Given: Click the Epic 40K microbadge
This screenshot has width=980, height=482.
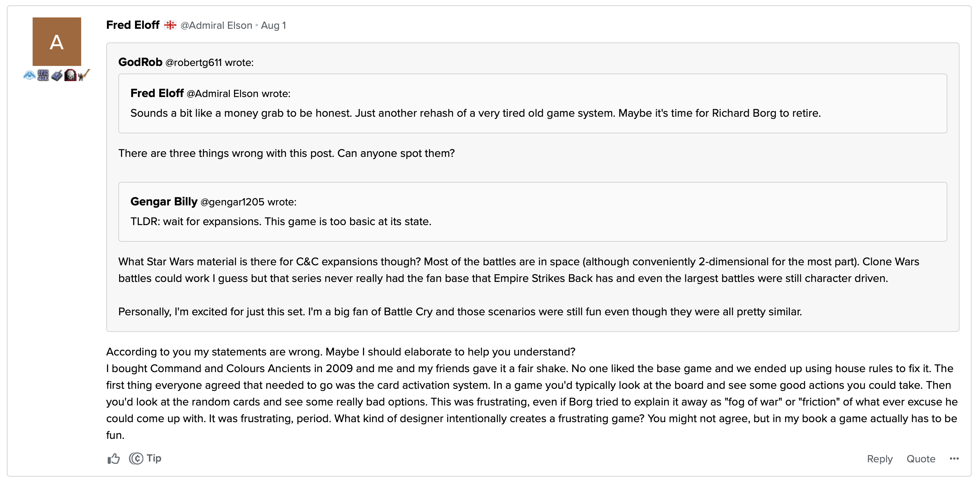Looking at the screenshot, I should click(43, 75).
